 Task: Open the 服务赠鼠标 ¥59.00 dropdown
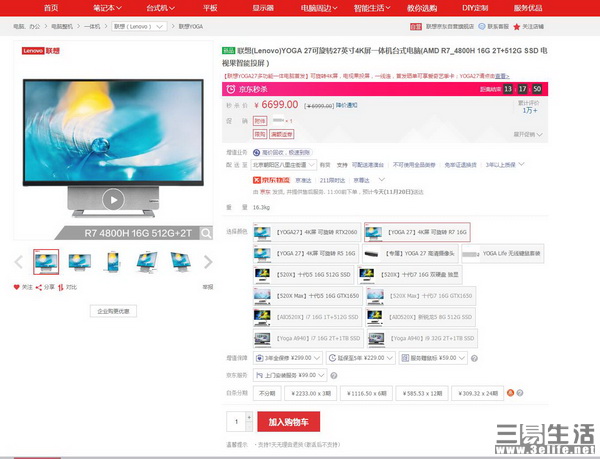[433, 358]
